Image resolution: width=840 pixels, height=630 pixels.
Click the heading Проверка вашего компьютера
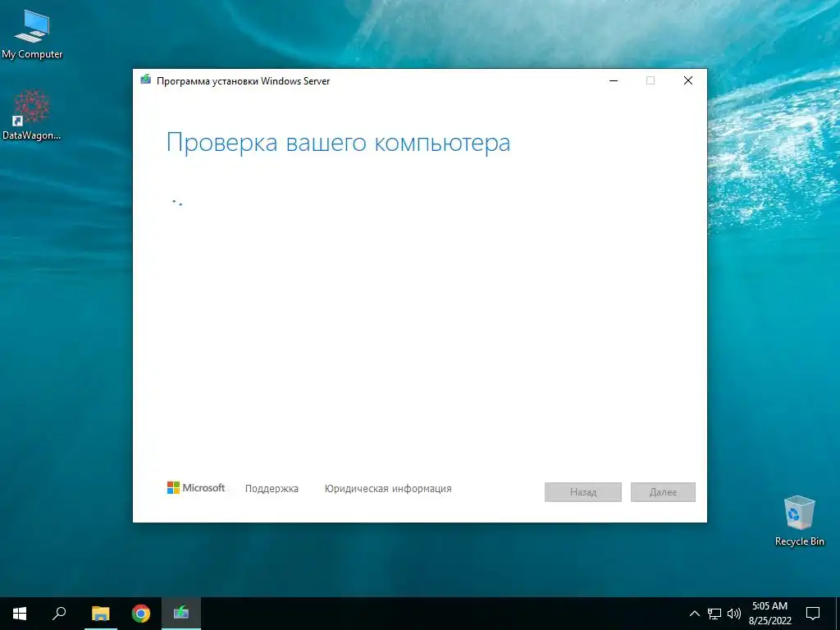click(338, 143)
